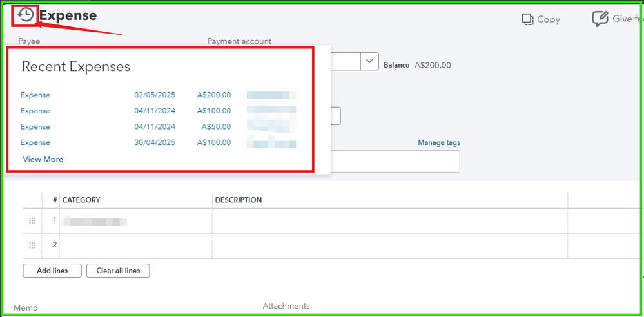Click the Description cell in row 2

tap(390, 245)
